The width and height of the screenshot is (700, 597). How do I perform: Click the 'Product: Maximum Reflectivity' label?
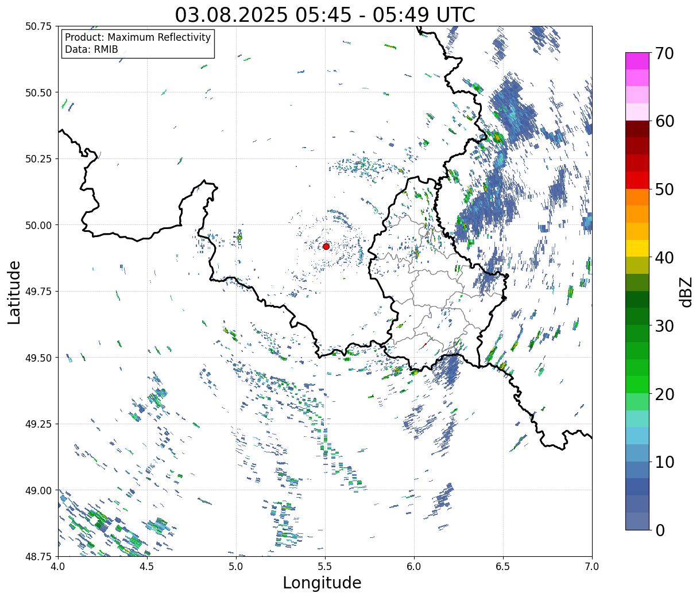[x=138, y=37]
